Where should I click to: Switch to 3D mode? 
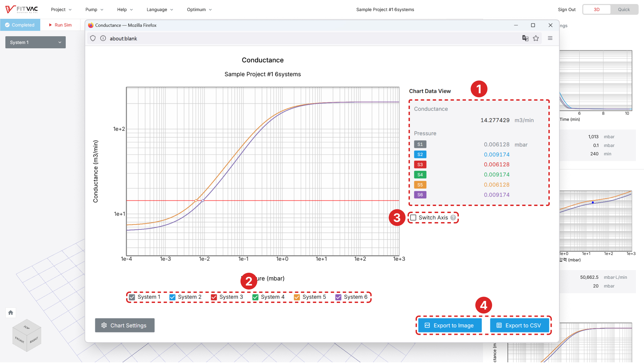click(x=597, y=9)
